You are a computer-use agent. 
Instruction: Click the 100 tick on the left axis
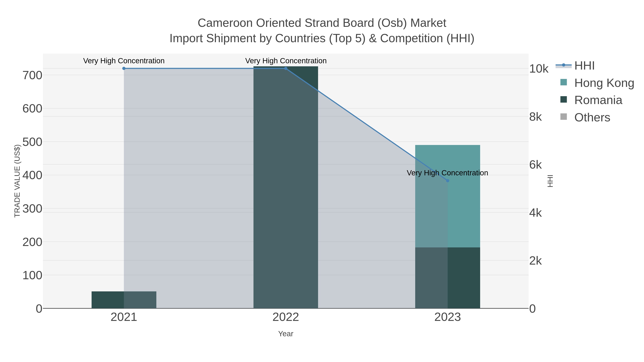32,275
